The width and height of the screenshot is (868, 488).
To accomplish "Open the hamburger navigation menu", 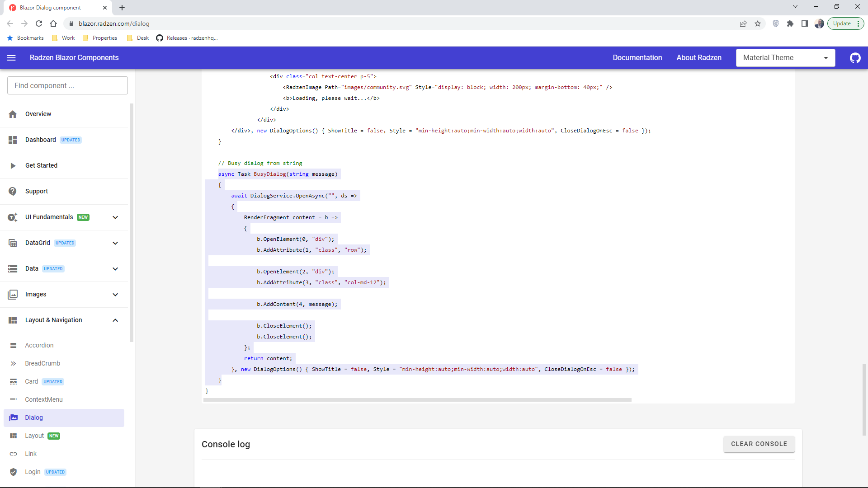I will tap(11, 58).
